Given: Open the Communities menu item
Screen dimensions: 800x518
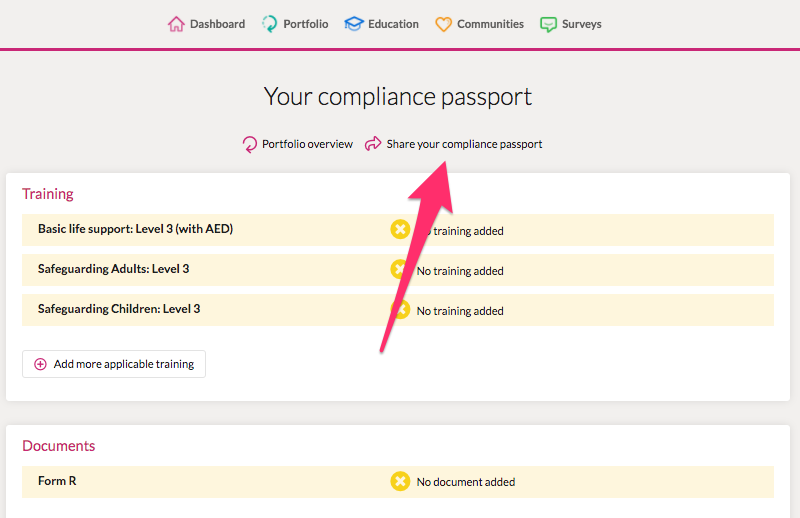Looking at the screenshot, I should click(479, 24).
